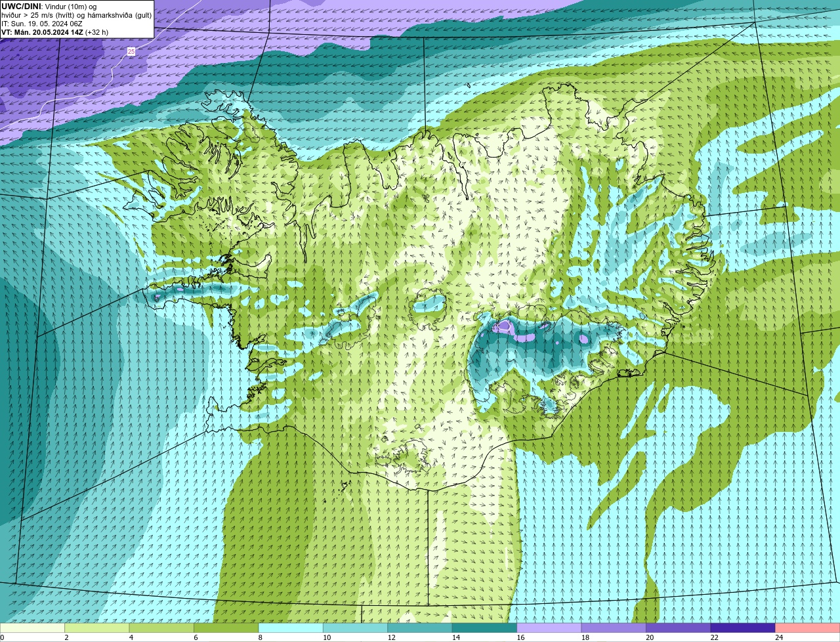The height and width of the screenshot is (642, 840).
Task: Click the 14–16 m/s dark teal legend swatch
Action: (485, 628)
